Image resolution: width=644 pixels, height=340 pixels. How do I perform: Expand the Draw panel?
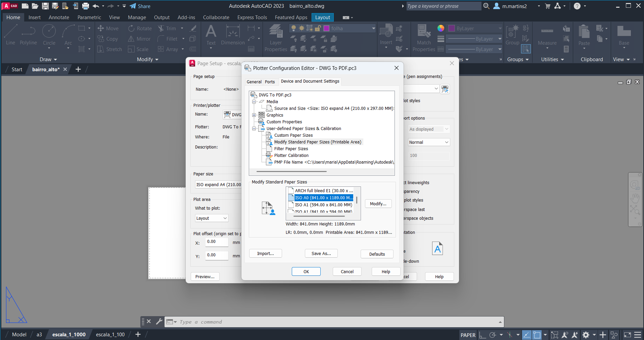48,59
